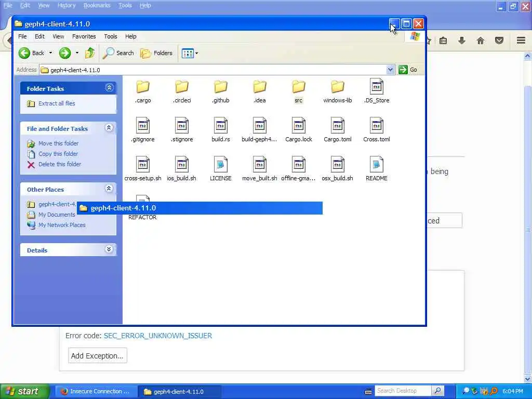Click the Windows start button
532x399 pixels.
point(25,391)
